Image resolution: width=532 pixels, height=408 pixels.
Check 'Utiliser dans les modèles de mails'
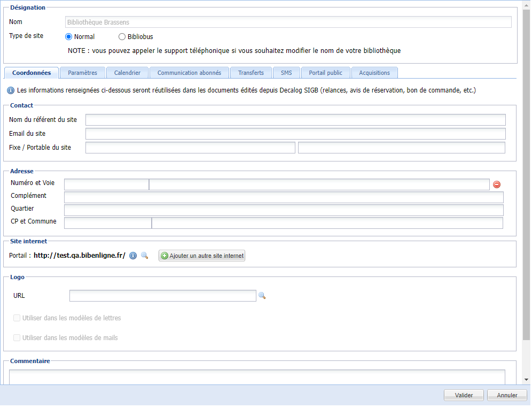pos(17,337)
